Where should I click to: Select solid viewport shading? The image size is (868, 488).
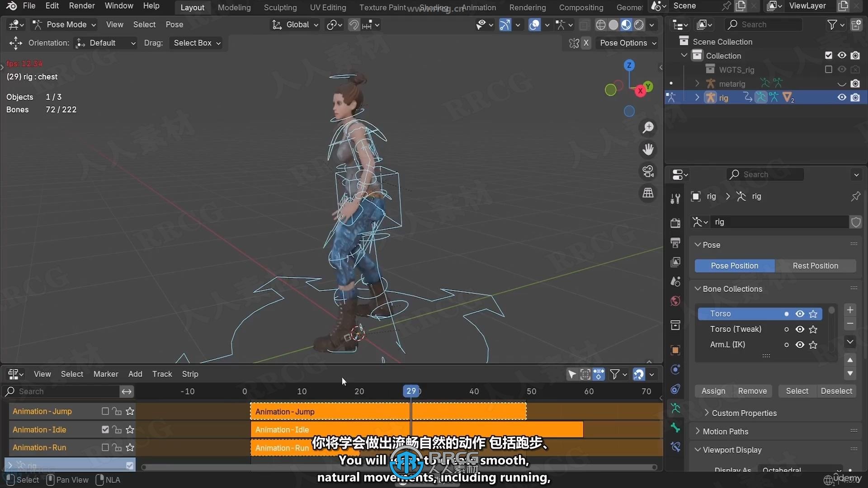613,25
